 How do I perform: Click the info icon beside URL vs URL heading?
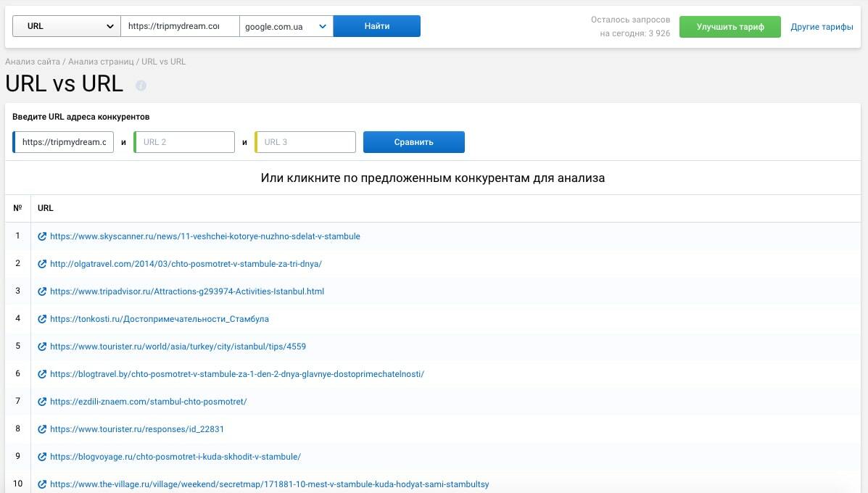point(141,86)
